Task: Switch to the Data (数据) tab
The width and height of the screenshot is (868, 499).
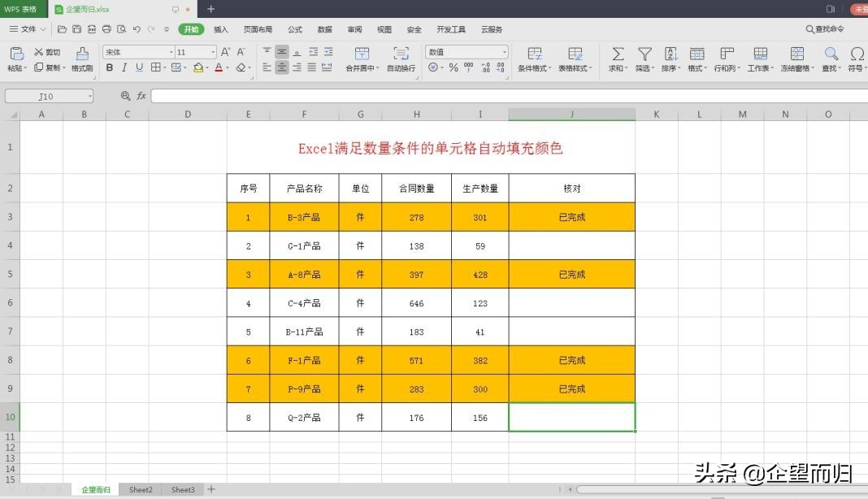Action: (325, 29)
